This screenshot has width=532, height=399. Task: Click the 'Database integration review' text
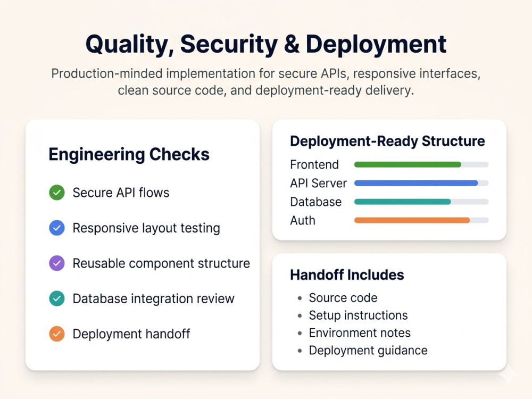point(153,299)
